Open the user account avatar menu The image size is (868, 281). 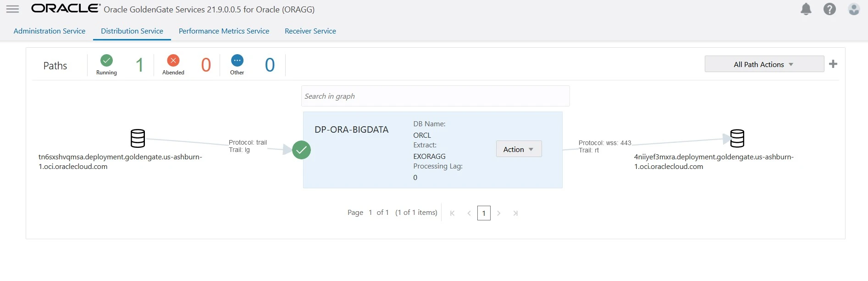(853, 9)
